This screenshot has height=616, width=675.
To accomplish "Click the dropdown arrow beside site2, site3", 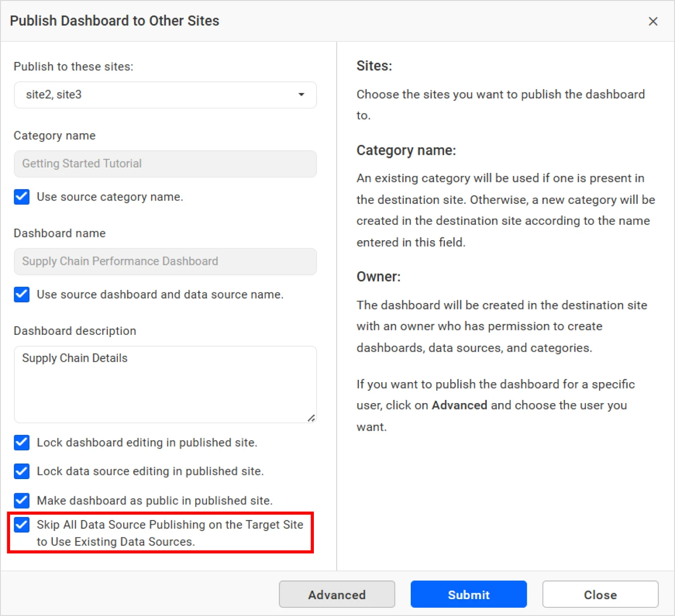I will point(301,95).
